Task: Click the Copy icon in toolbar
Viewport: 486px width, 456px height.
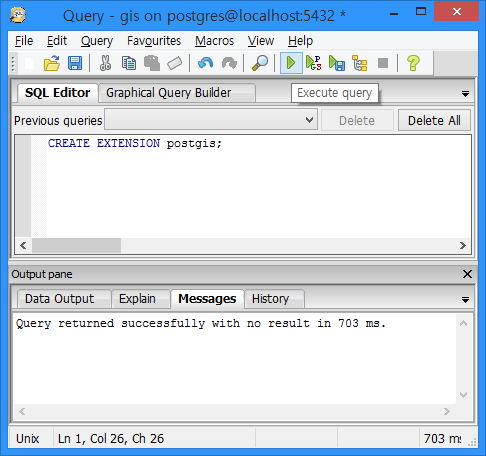Action: (129, 63)
